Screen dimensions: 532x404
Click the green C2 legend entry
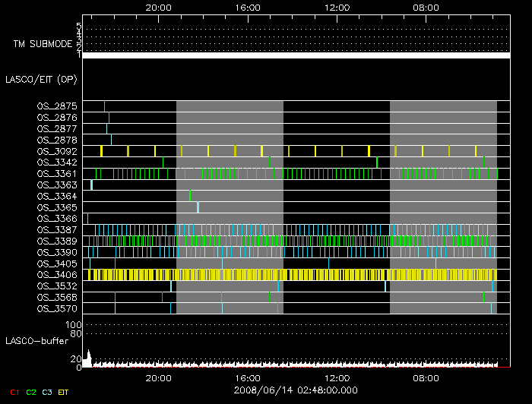(31, 392)
